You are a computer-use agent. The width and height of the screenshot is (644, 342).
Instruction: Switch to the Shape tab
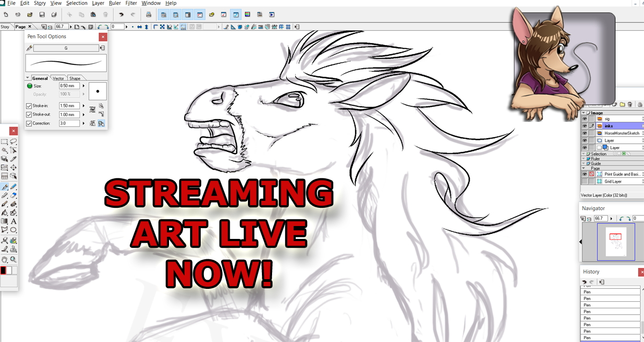coord(75,78)
